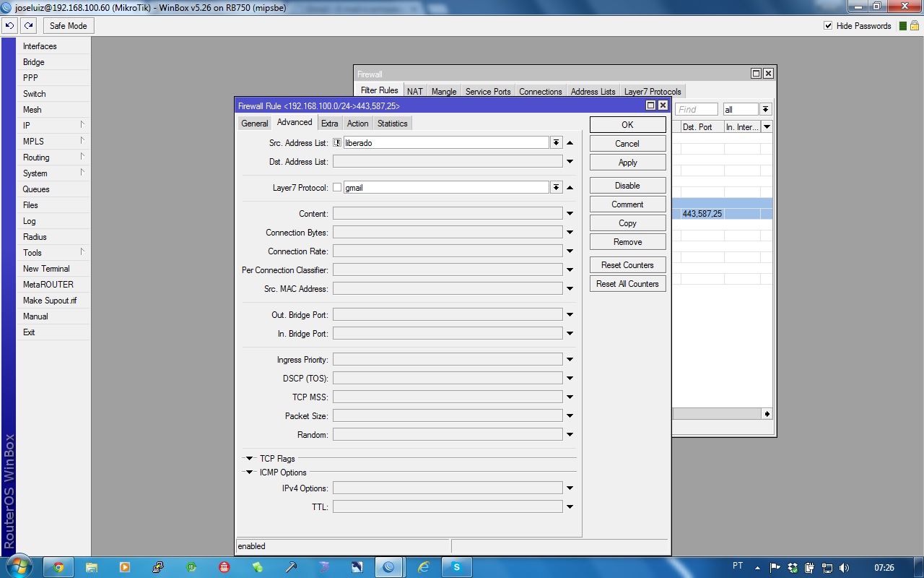
Task: Expand the Content field
Action: tap(570, 214)
